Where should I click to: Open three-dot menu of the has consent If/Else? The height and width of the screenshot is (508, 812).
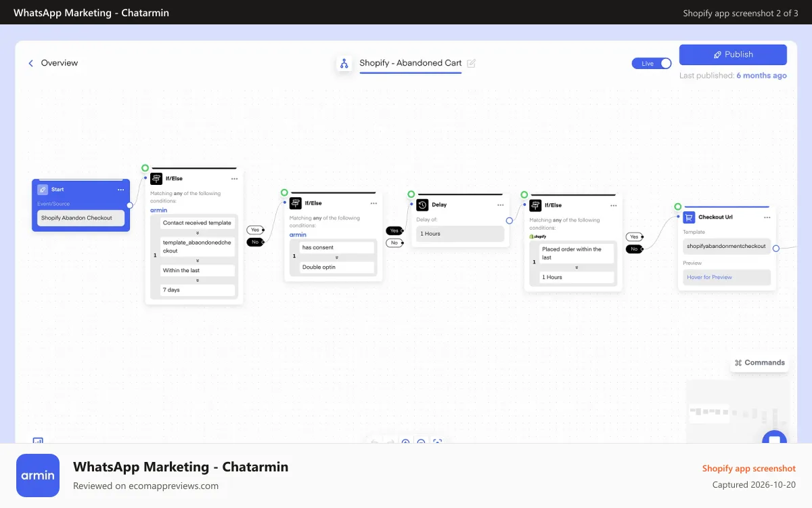(374, 203)
